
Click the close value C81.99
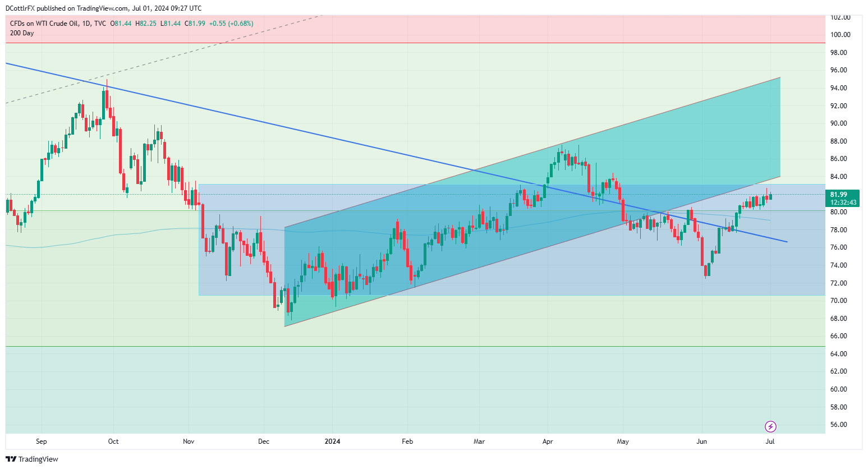coord(195,24)
